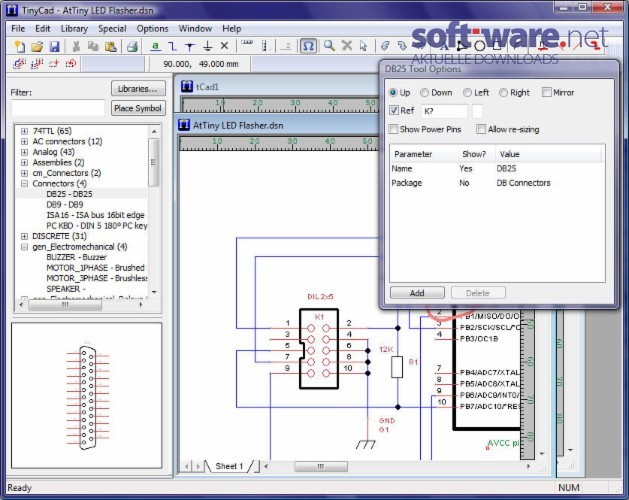Enable the Mirror checkbox

(x=546, y=92)
